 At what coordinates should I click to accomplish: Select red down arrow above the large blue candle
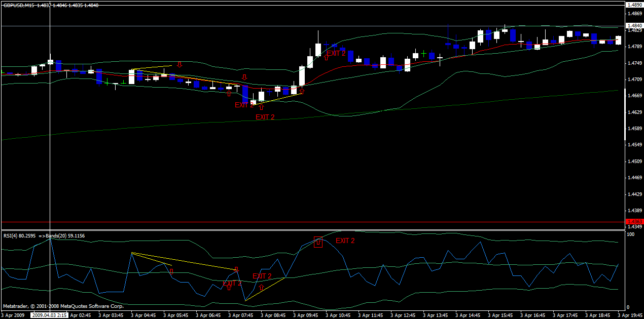click(x=244, y=77)
